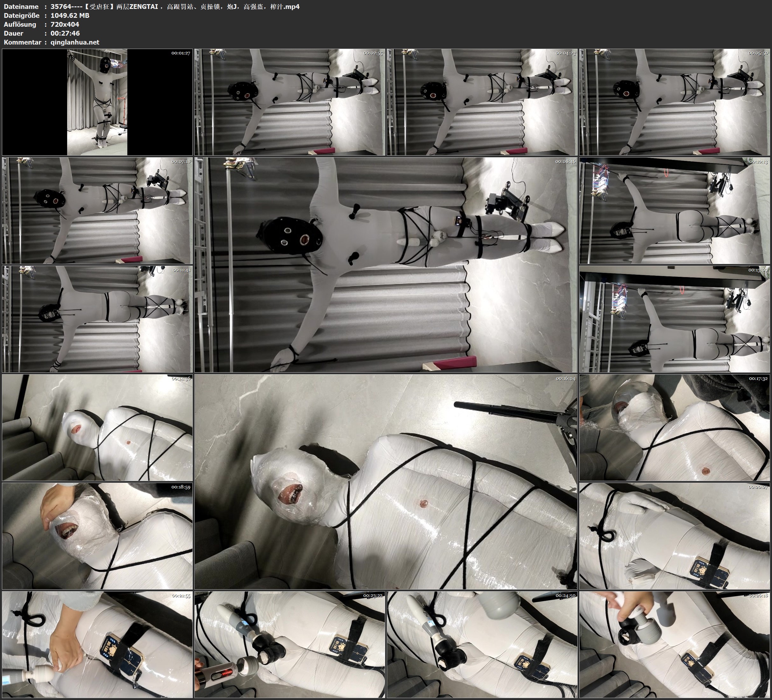This screenshot has height=700, width=772.
Task: Select the frame marked 00:02:55
Action: [290, 102]
